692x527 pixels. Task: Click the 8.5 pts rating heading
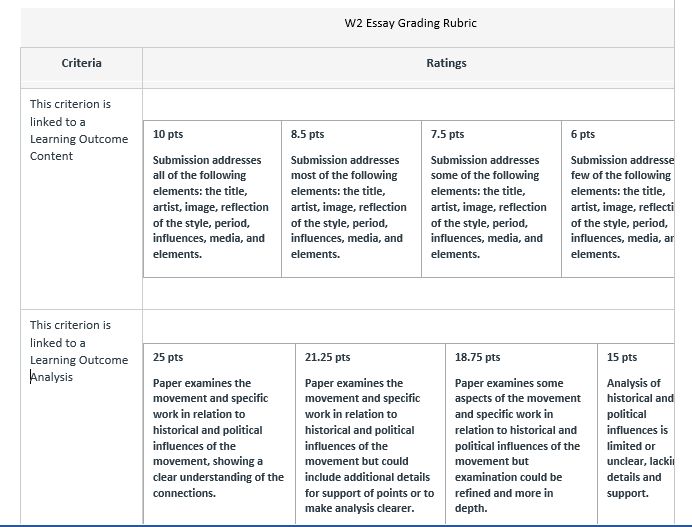307,134
